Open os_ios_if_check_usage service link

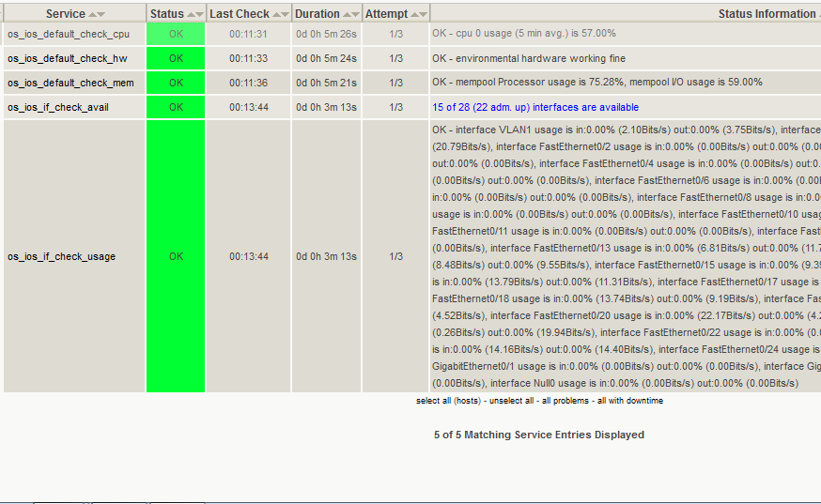(61, 256)
